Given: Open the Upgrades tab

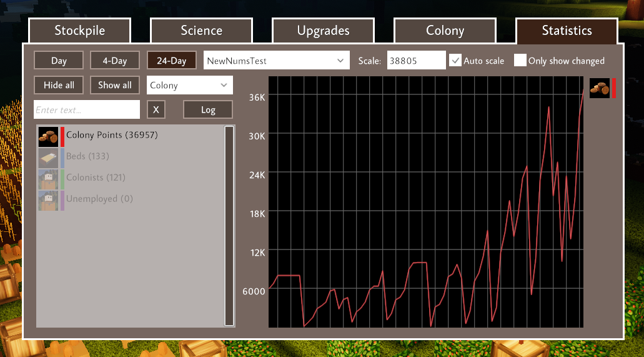Looking at the screenshot, I should tap(323, 31).
